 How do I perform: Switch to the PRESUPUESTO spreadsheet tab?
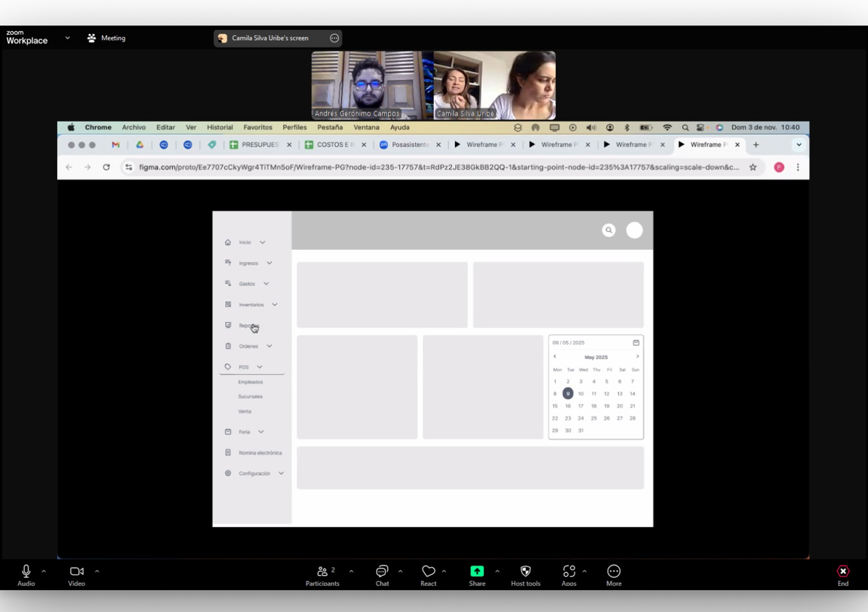click(259, 145)
